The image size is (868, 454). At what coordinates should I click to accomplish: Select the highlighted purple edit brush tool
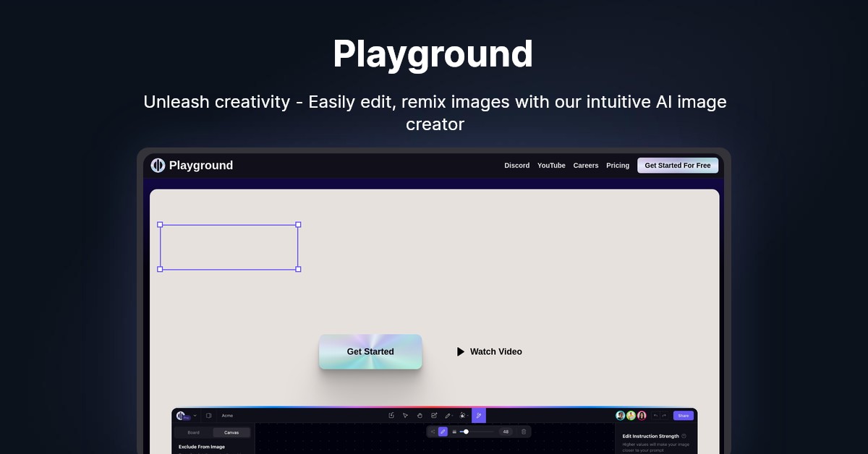click(478, 416)
